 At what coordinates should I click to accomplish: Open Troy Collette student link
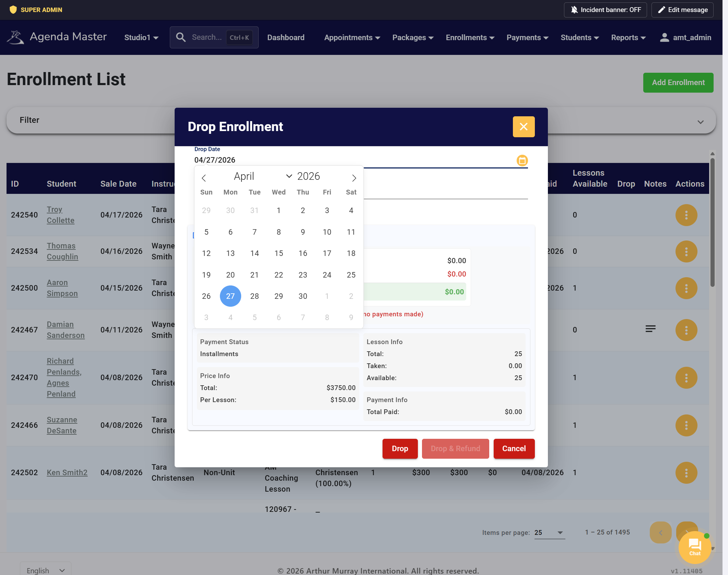[x=60, y=215]
